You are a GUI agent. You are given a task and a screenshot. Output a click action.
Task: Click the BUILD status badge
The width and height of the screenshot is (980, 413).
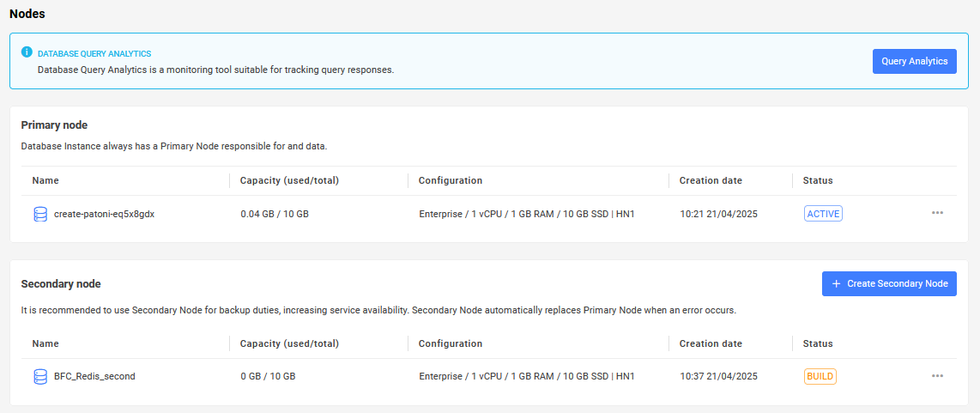pyautogui.click(x=820, y=376)
